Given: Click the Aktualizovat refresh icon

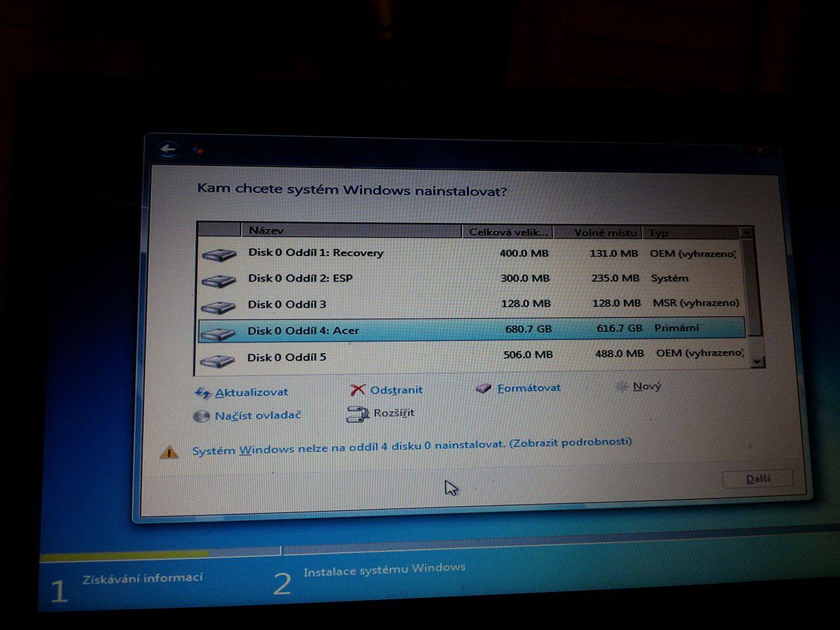Looking at the screenshot, I should (x=203, y=392).
